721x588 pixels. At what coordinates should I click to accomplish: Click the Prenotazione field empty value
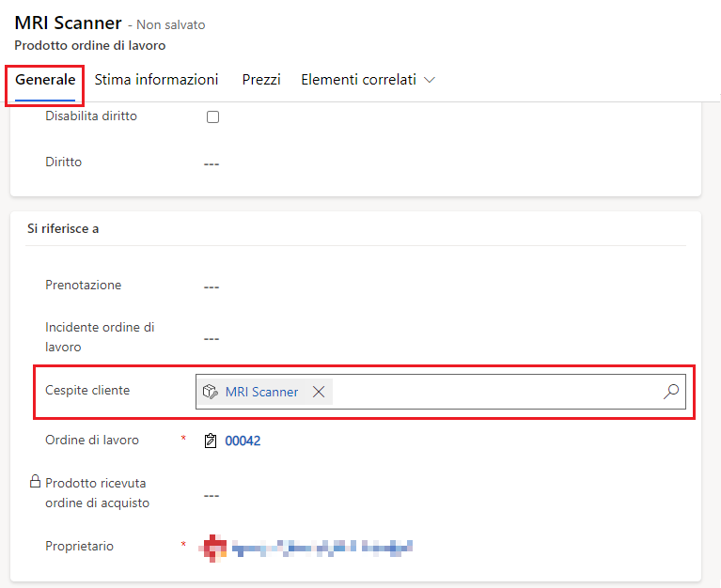[212, 287]
